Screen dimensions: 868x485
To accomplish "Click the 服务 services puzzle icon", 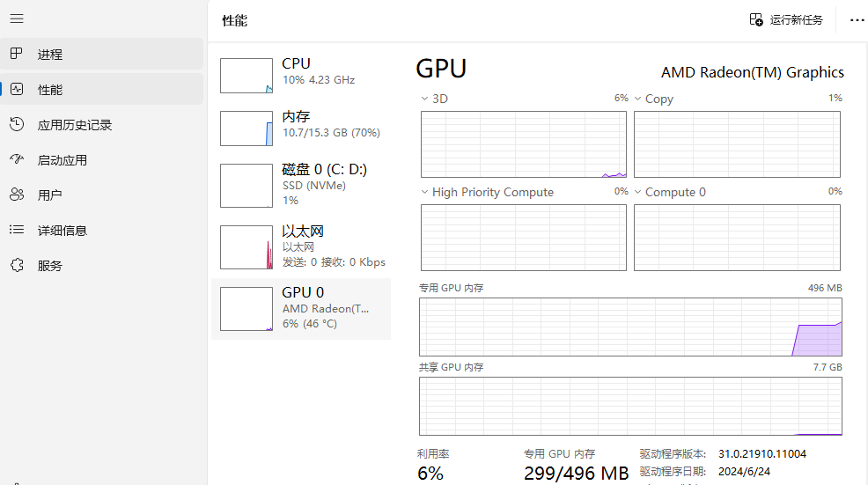I will coord(17,265).
